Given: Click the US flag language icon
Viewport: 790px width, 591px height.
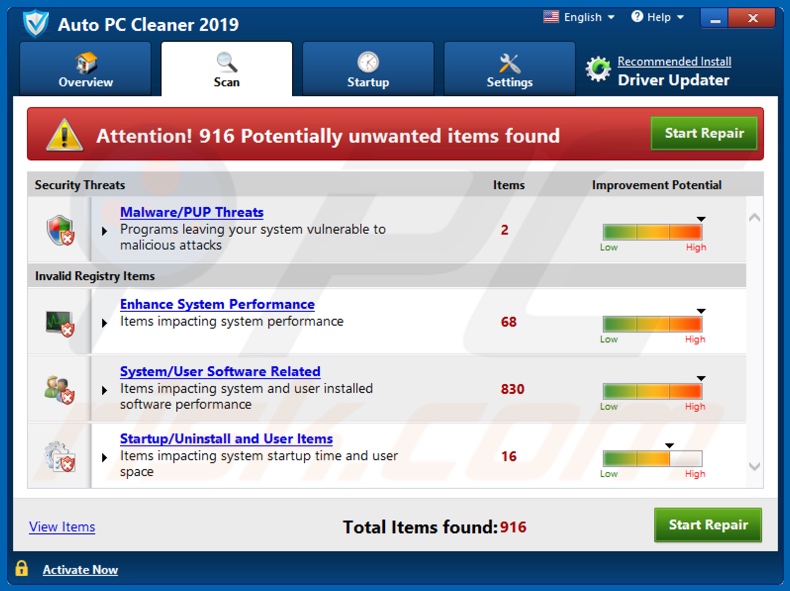Looking at the screenshot, I should [551, 17].
